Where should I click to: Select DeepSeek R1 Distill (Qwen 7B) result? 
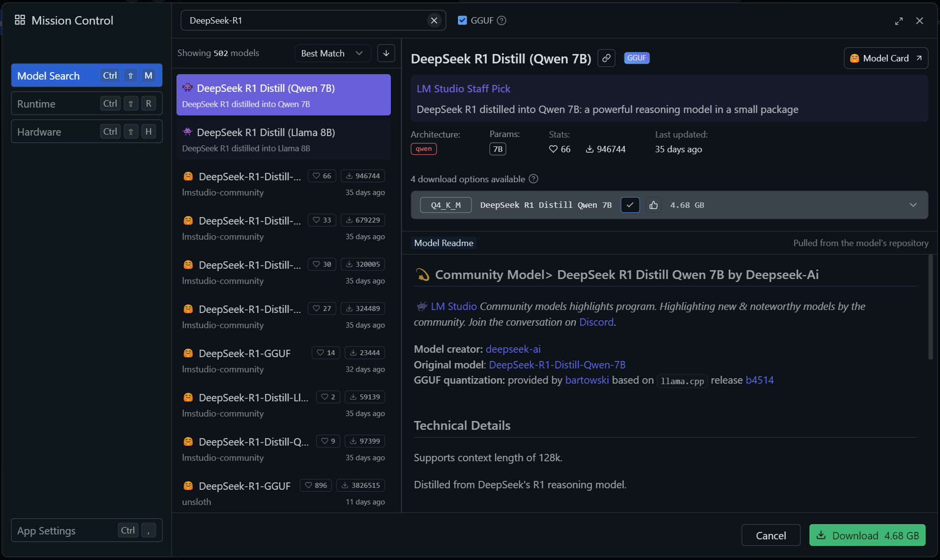tap(284, 95)
